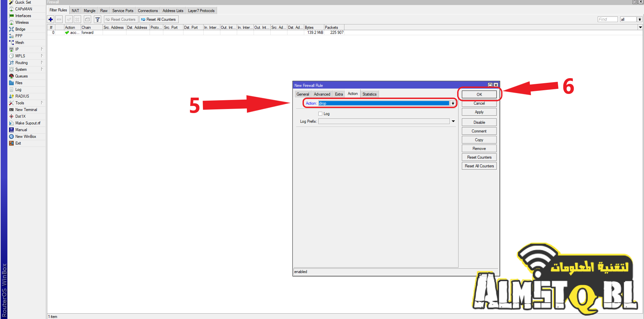The width and height of the screenshot is (644, 319).
Task: Click the Find search field
Action: pos(607,19)
